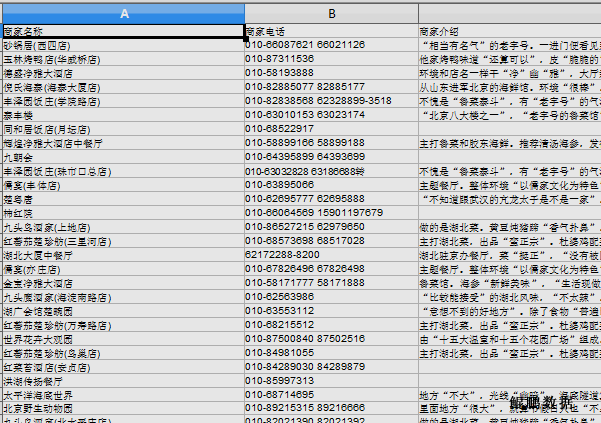Click phone cell 010-82838568 62328899-3518
The height and width of the screenshot is (423, 601).
(x=332, y=101)
